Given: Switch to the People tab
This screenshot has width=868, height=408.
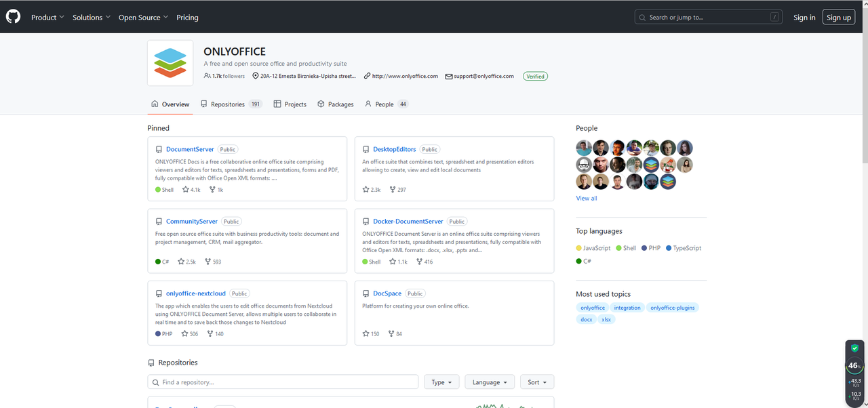Looking at the screenshot, I should pyautogui.click(x=387, y=104).
